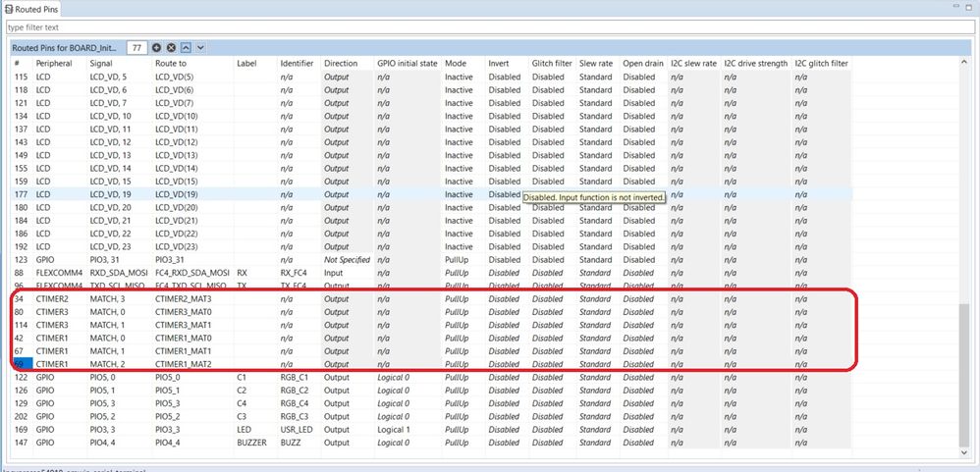Select the Routed Pins tab
The height and width of the screenshot is (472, 980).
(x=32, y=9)
